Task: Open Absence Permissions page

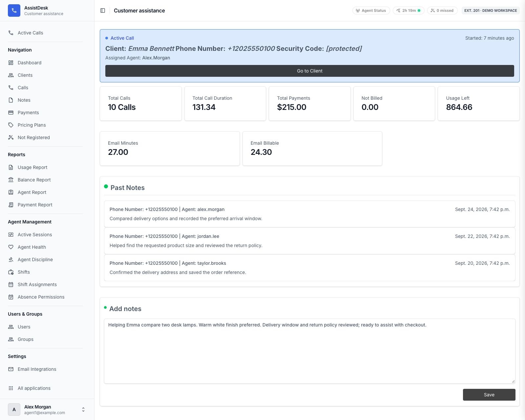Action: pos(45,297)
